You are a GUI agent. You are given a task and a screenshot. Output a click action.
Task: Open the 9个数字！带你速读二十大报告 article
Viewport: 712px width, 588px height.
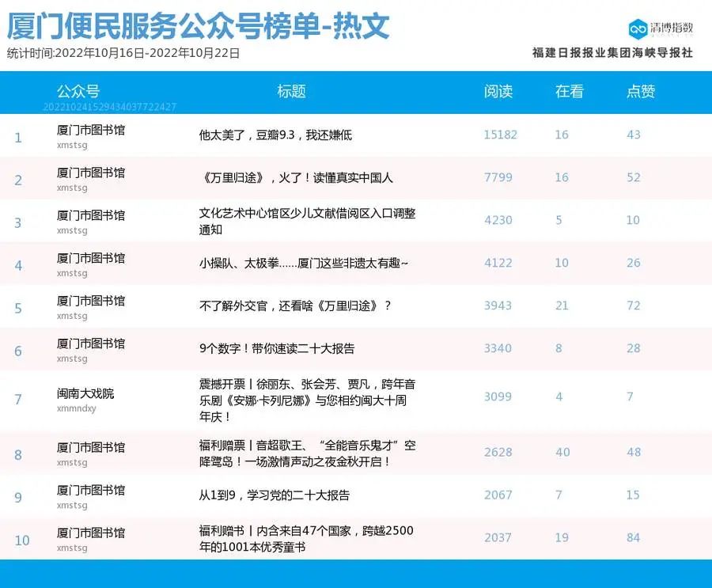tap(277, 349)
